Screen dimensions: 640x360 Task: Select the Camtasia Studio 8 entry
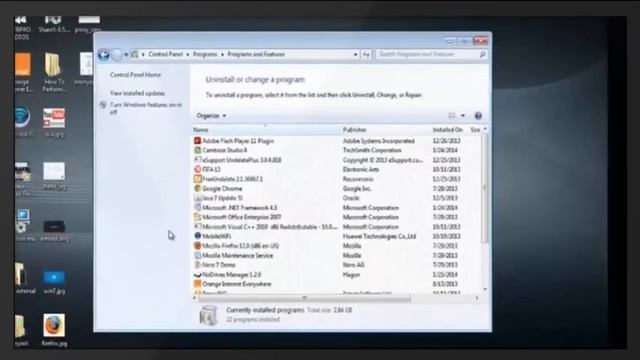coord(337,150)
